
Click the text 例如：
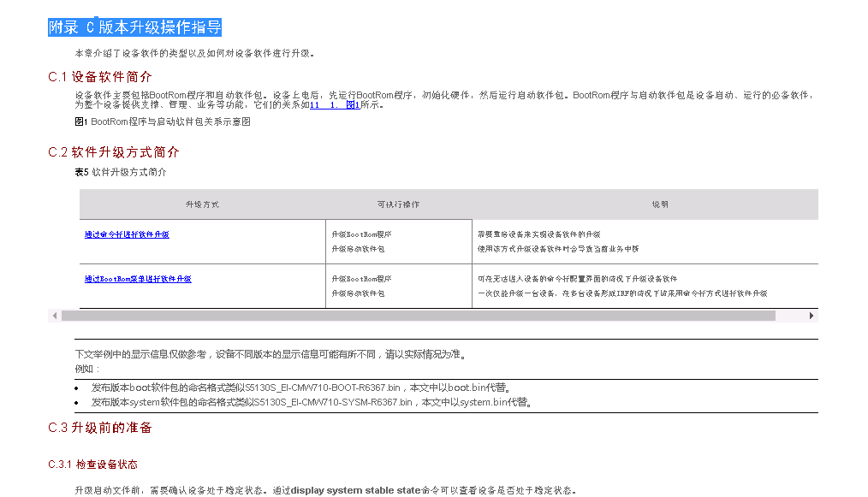(87, 370)
